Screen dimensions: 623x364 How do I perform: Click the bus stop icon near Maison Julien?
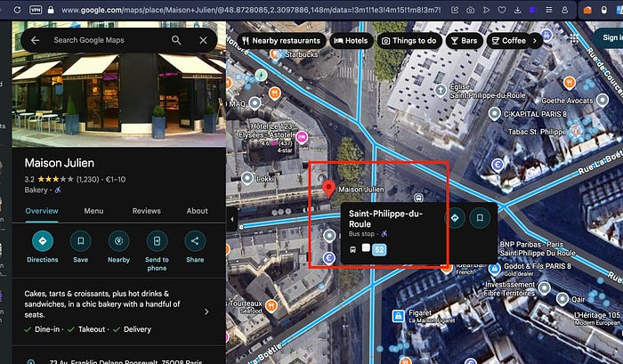[418, 198]
